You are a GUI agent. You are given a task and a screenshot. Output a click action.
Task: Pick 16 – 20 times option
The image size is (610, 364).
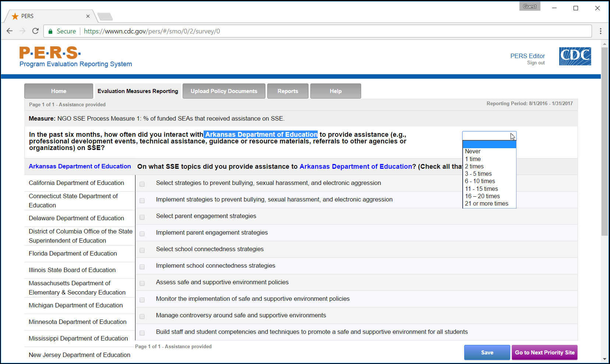(x=489, y=196)
